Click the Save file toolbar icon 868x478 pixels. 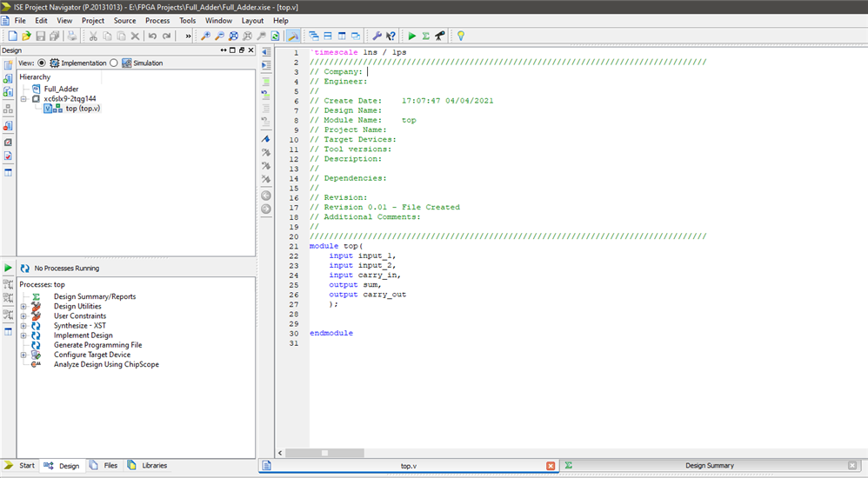(x=40, y=36)
